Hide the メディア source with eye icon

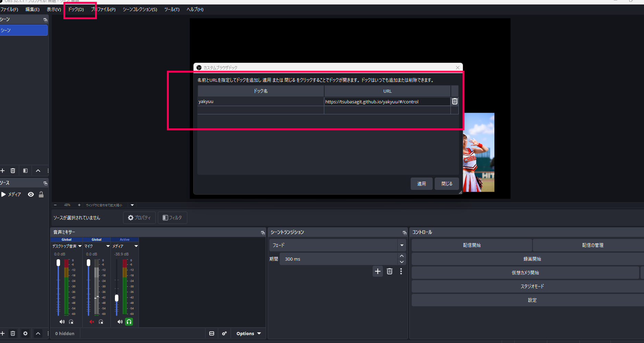[x=31, y=194]
